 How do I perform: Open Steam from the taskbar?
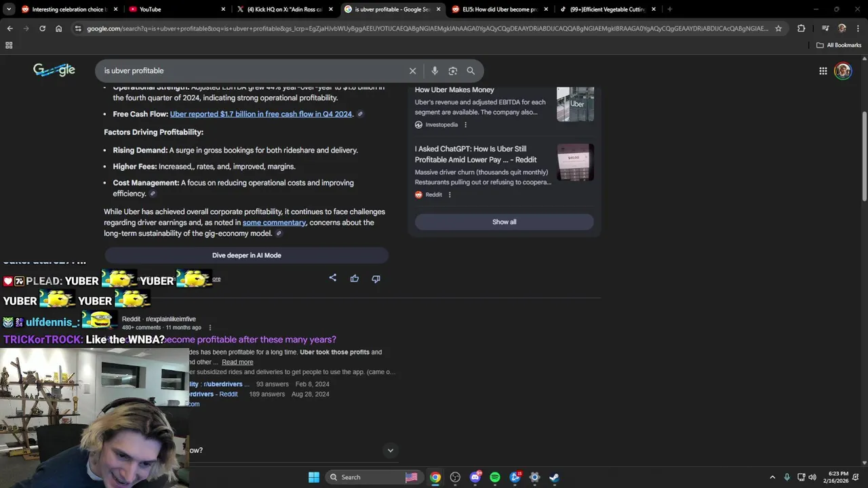tap(554, 477)
